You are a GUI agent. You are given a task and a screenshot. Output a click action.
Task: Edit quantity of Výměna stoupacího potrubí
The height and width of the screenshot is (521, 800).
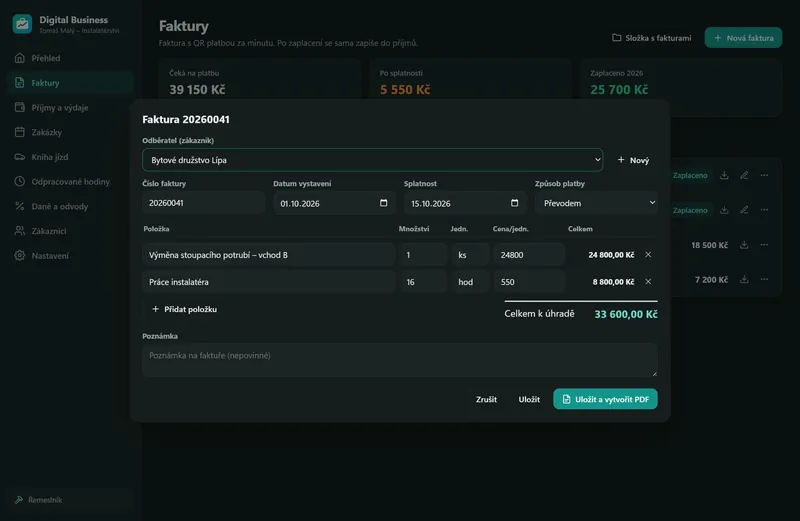(x=423, y=255)
